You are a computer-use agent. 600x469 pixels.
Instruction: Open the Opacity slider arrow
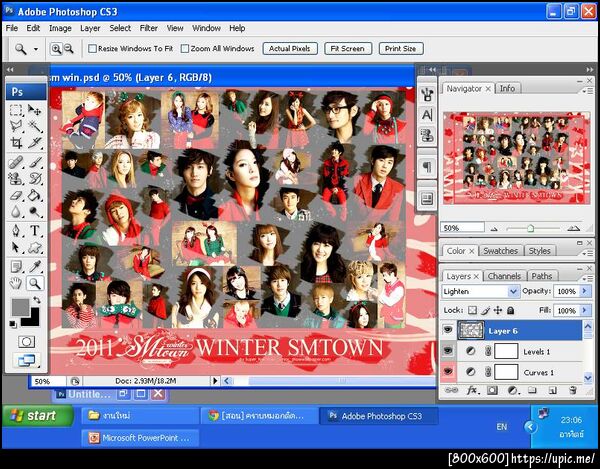pyautogui.click(x=585, y=291)
